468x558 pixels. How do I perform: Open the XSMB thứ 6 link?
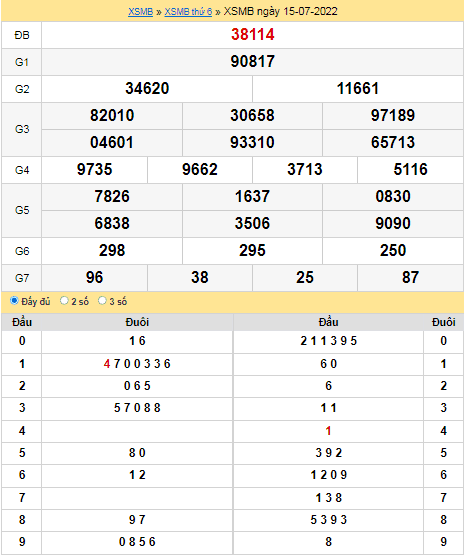189,11
